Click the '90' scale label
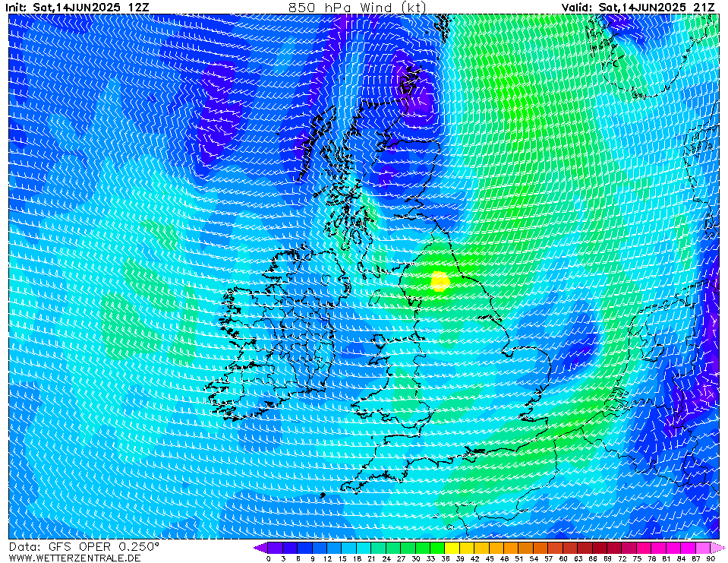This screenshot has height=563, width=728. [711, 558]
